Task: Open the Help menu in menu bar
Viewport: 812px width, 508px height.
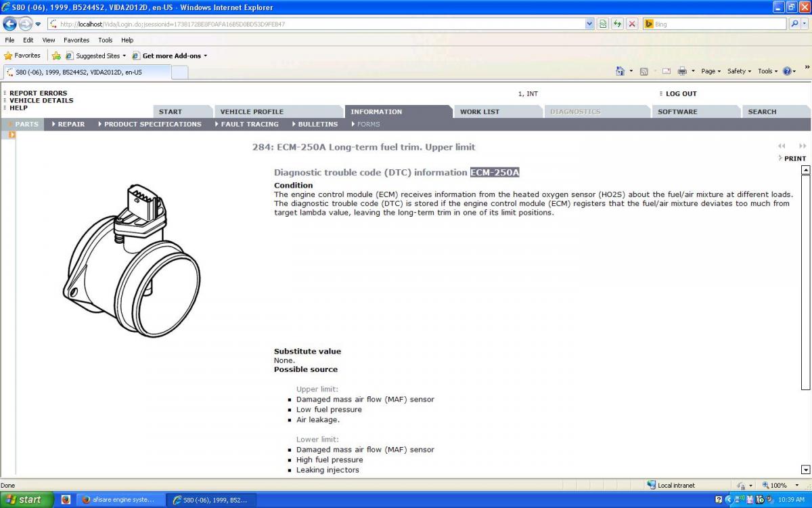Action: coord(127,40)
